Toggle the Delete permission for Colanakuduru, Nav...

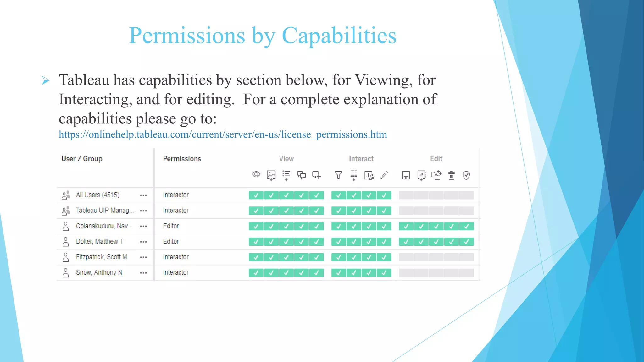[451, 226]
